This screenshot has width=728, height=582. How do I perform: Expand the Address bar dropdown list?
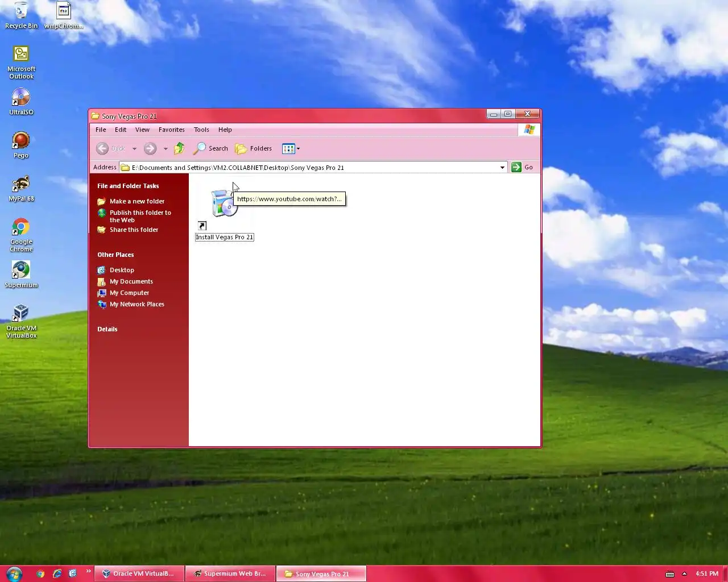point(502,167)
